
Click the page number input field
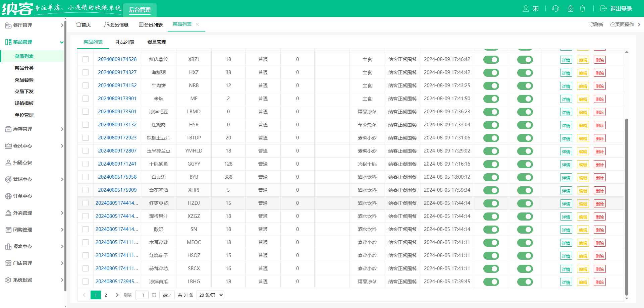coord(142,295)
